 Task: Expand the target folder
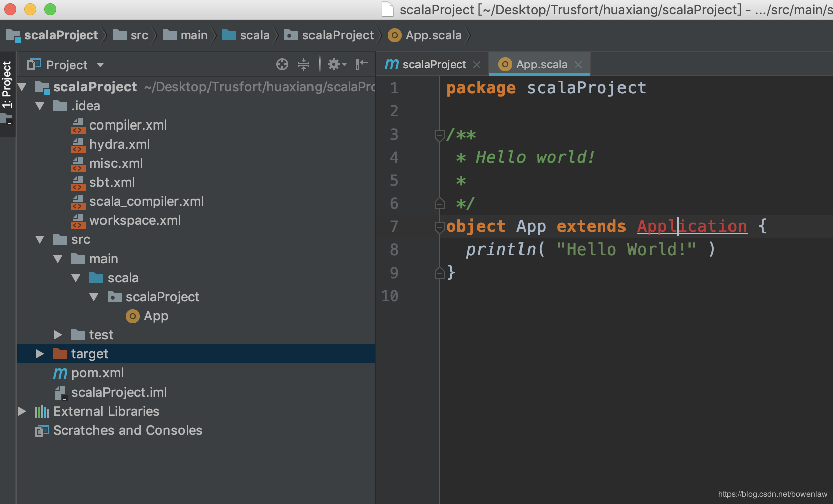[40, 354]
